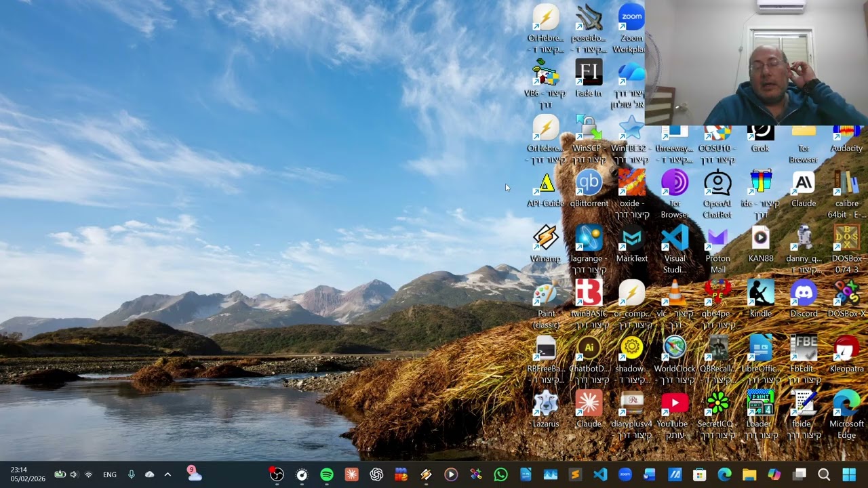
Task: Open the fbide desktop shortcut
Action: [x=804, y=413]
